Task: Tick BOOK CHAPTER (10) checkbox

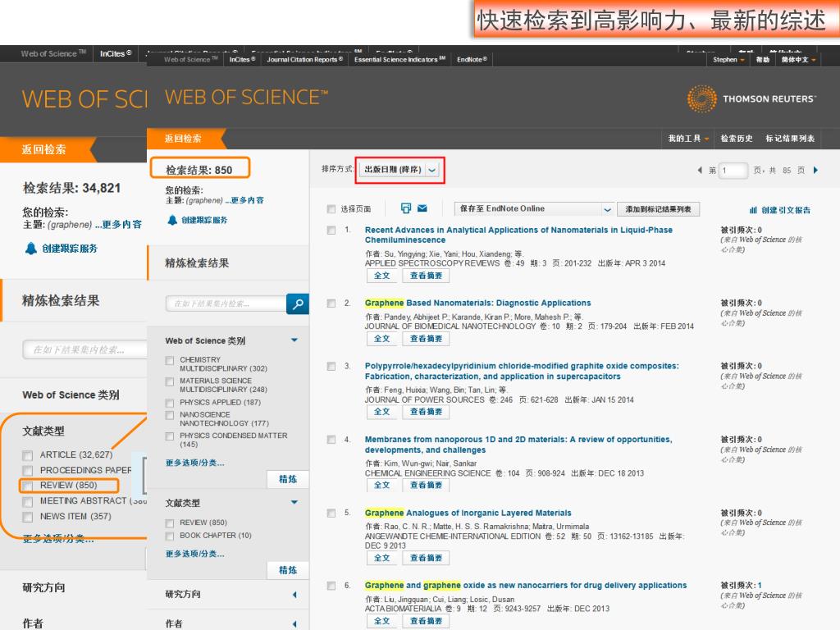Action: pos(170,536)
